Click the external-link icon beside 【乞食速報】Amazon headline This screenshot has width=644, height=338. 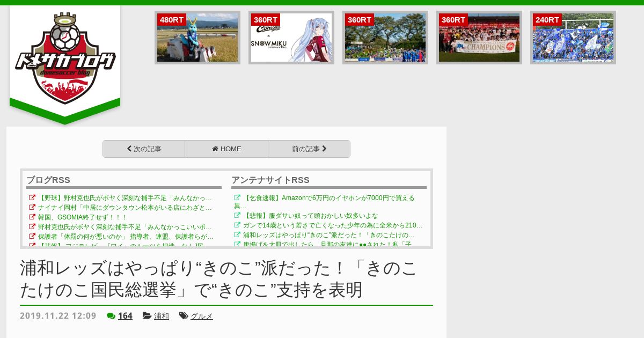[x=237, y=198]
